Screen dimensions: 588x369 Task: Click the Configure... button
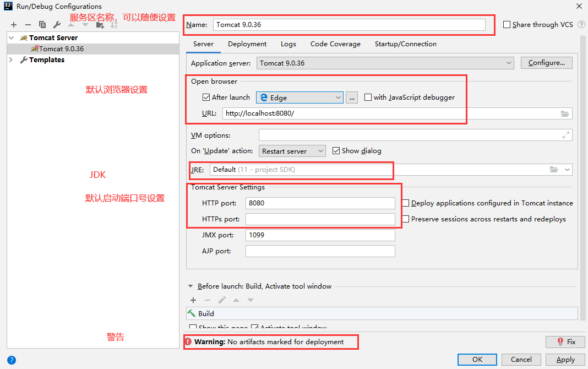coord(546,63)
